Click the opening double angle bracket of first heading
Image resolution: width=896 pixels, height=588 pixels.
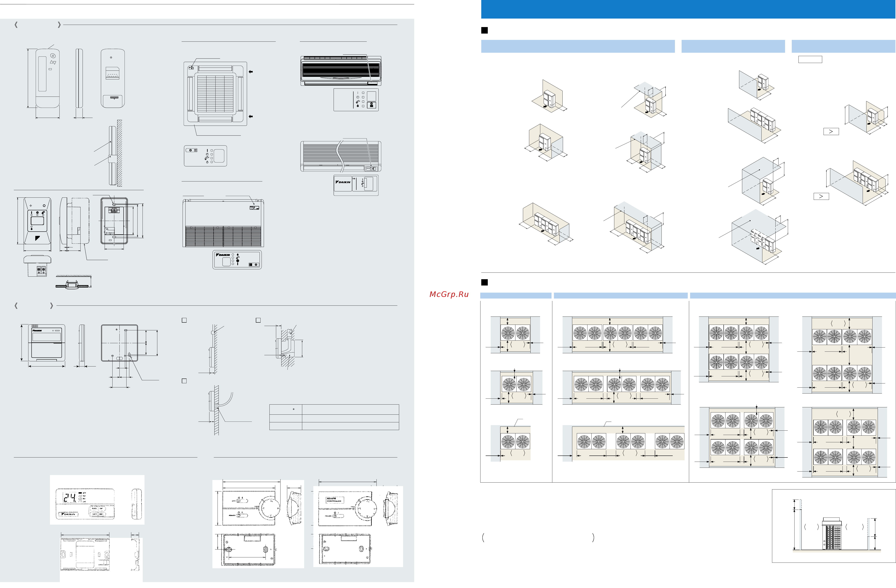16,25
